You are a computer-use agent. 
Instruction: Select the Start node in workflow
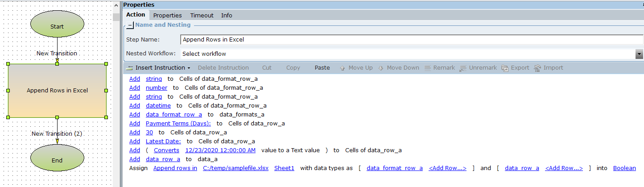pos(57,26)
